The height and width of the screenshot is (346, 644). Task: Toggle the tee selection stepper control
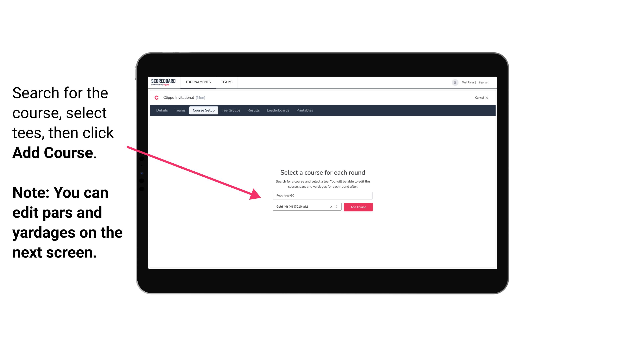pyautogui.click(x=337, y=207)
